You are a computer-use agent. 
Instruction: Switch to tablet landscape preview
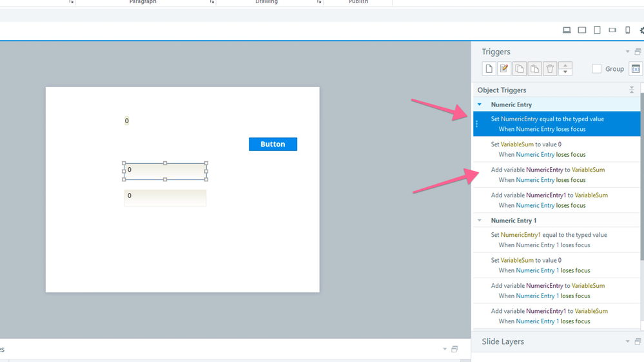coord(581,30)
